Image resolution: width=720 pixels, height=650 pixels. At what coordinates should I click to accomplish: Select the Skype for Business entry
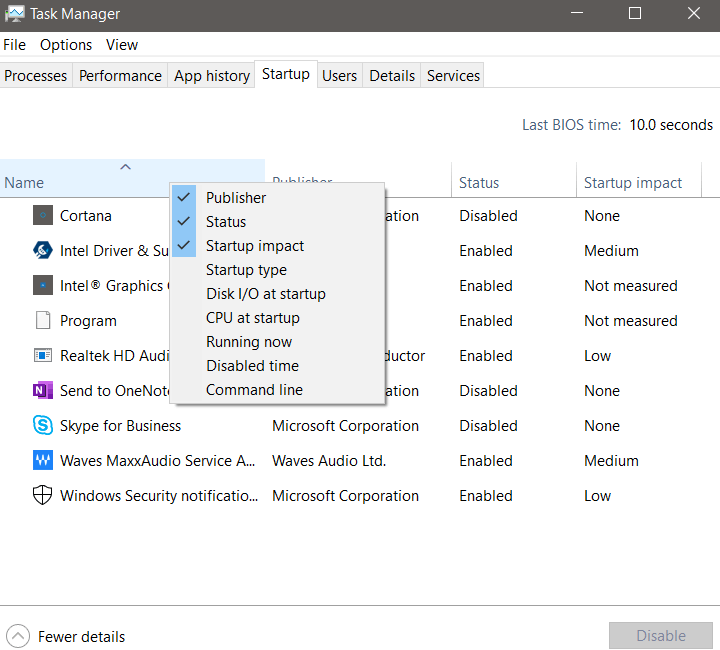(120, 426)
